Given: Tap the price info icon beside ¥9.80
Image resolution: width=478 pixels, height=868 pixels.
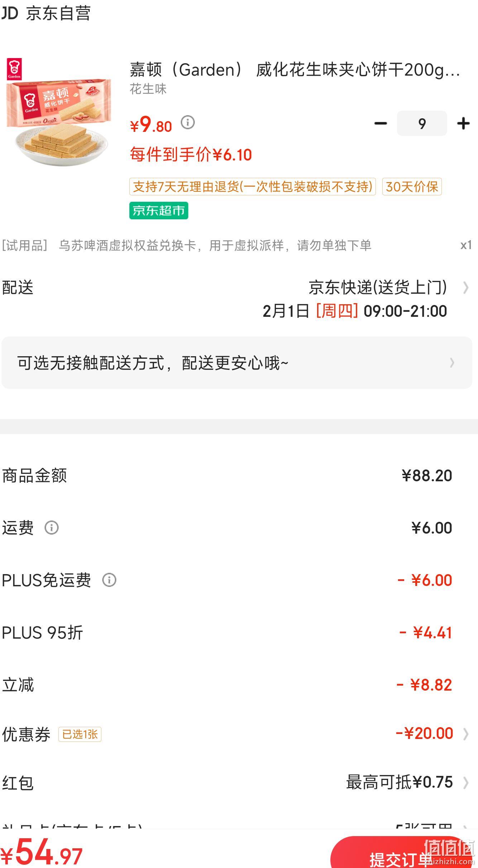Looking at the screenshot, I should tap(188, 123).
